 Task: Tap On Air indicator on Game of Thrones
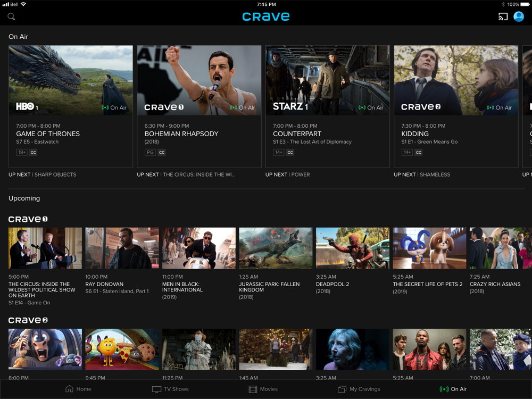[114, 107]
